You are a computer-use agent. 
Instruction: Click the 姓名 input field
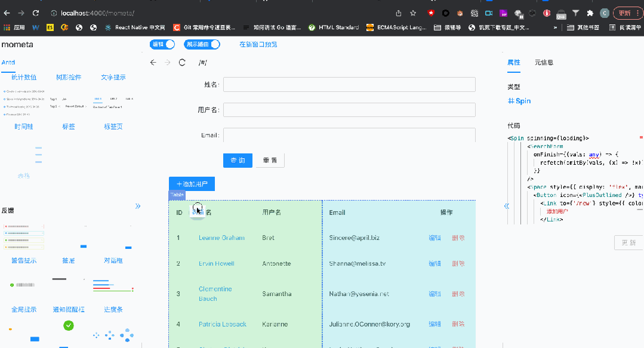point(349,84)
